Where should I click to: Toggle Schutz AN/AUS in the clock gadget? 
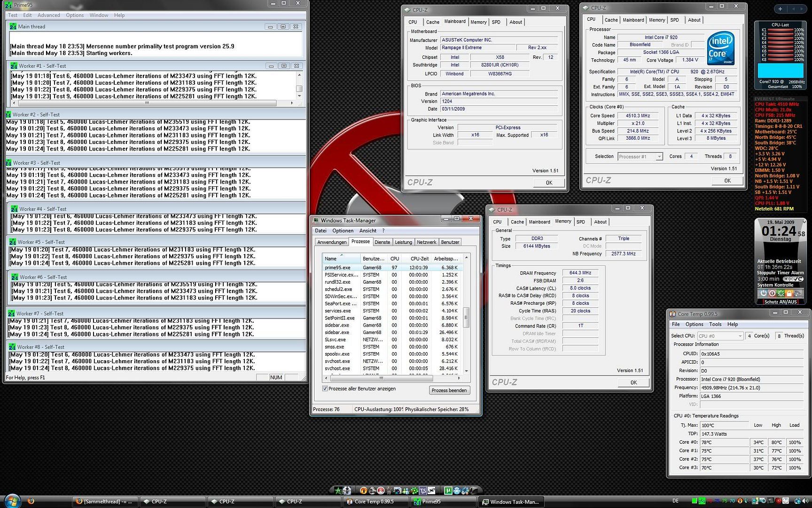point(781,302)
